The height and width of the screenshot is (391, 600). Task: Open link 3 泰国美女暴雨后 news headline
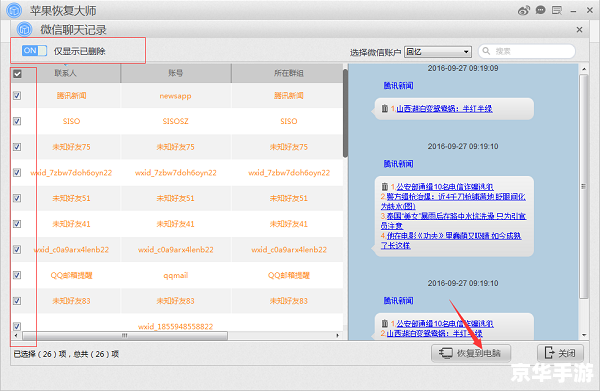[453, 221]
